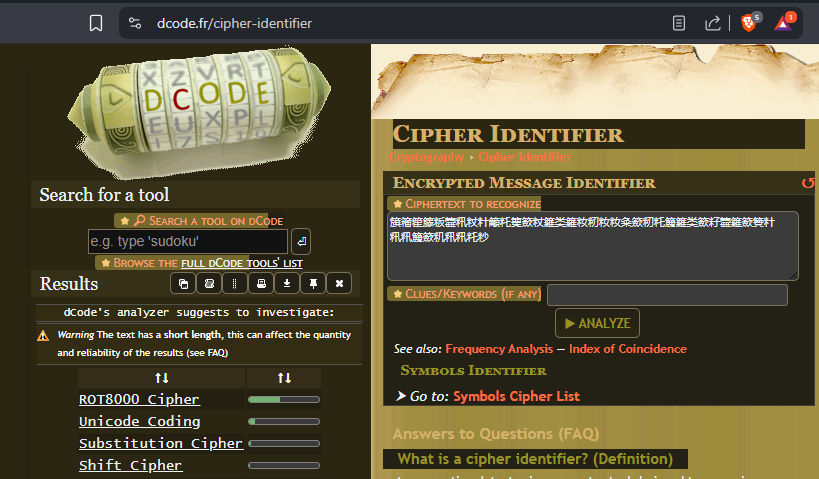Click the 'Results' heading

(68, 284)
